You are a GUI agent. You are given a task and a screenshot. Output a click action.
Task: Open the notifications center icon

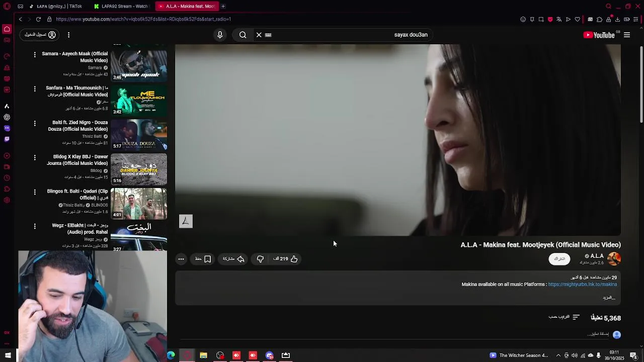tap(633, 355)
